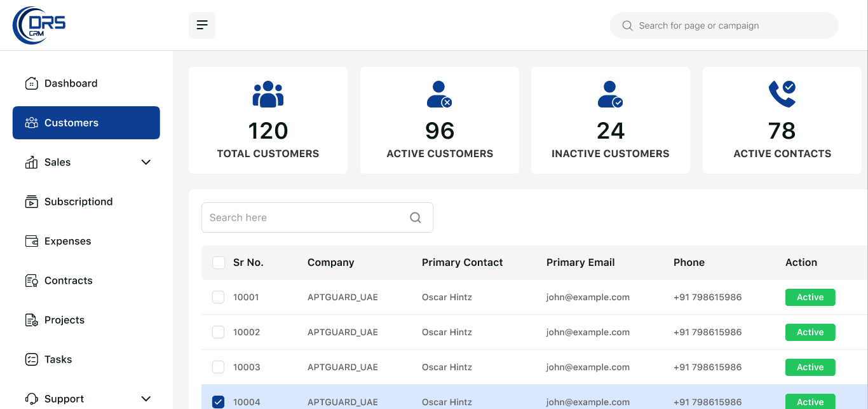868x409 pixels.
Task: Toggle the hamburger menu button
Action: 202,25
